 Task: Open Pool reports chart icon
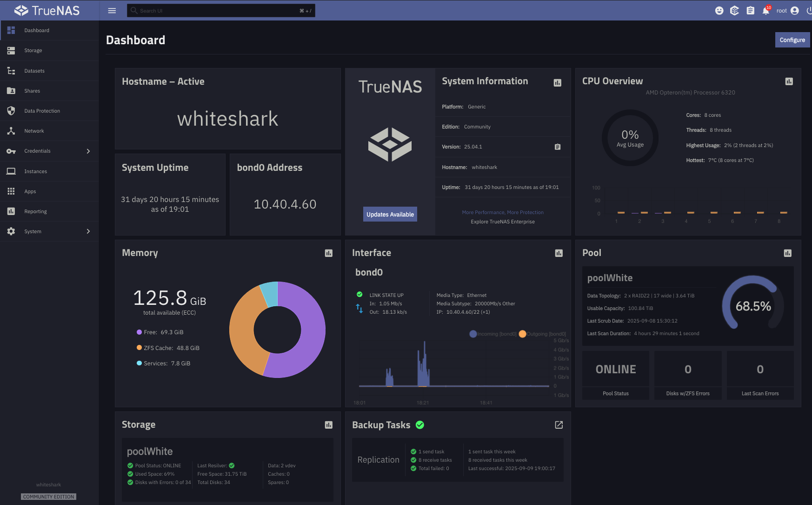(788, 253)
